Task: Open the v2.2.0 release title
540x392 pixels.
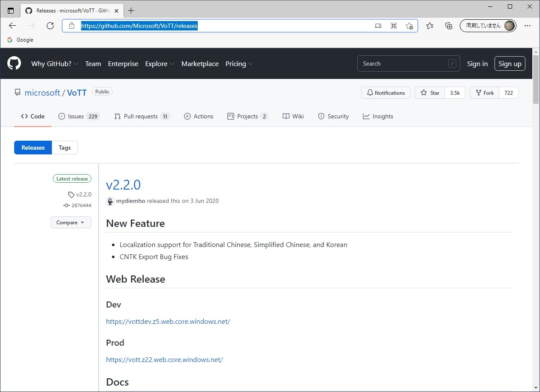Action: [123, 185]
